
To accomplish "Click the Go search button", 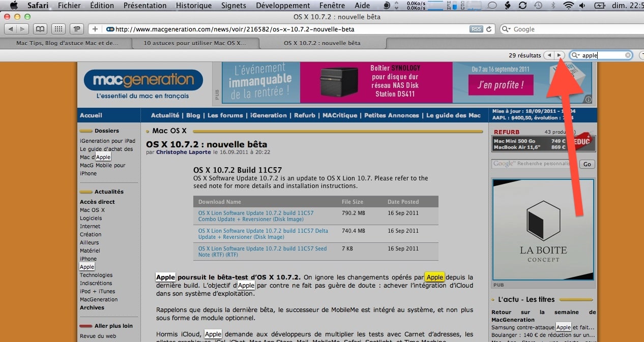I will [588, 164].
